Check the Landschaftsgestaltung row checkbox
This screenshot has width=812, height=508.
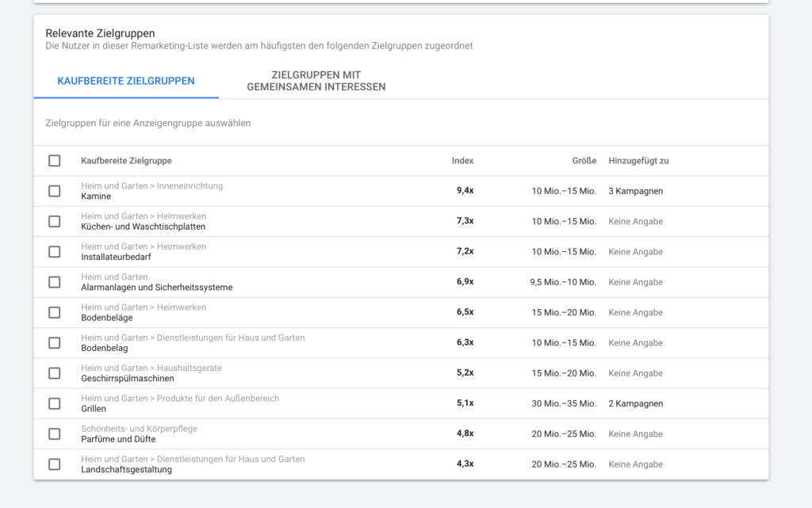(54, 464)
